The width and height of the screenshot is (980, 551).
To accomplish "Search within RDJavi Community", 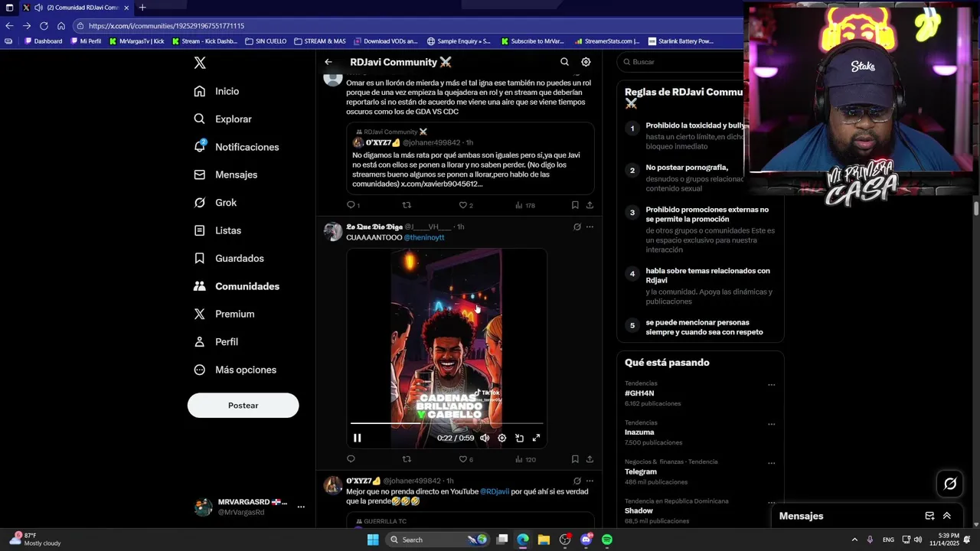I will coord(564,62).
